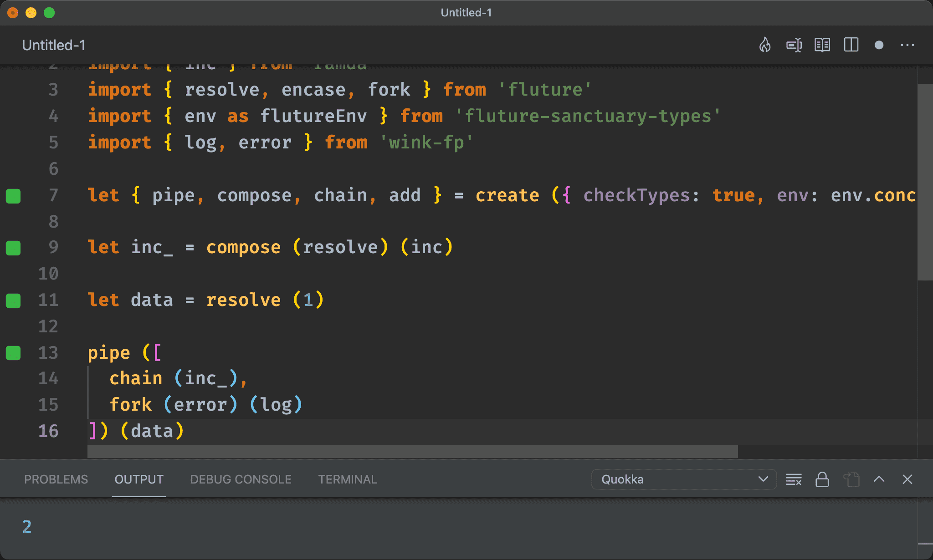
Task: Click 'resolve (1)' on line 11
Action: (265, 300)
